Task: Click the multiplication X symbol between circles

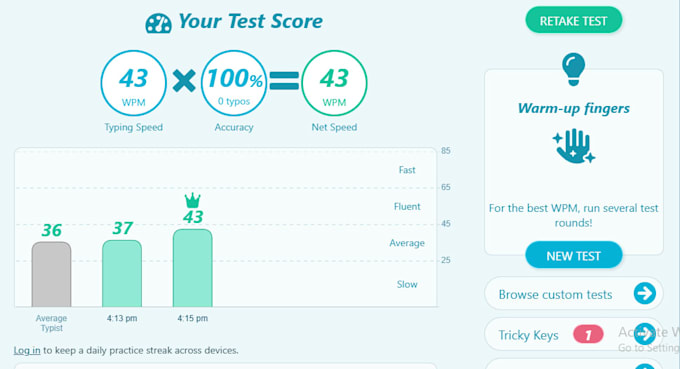Action: click(x=184, y=81)
